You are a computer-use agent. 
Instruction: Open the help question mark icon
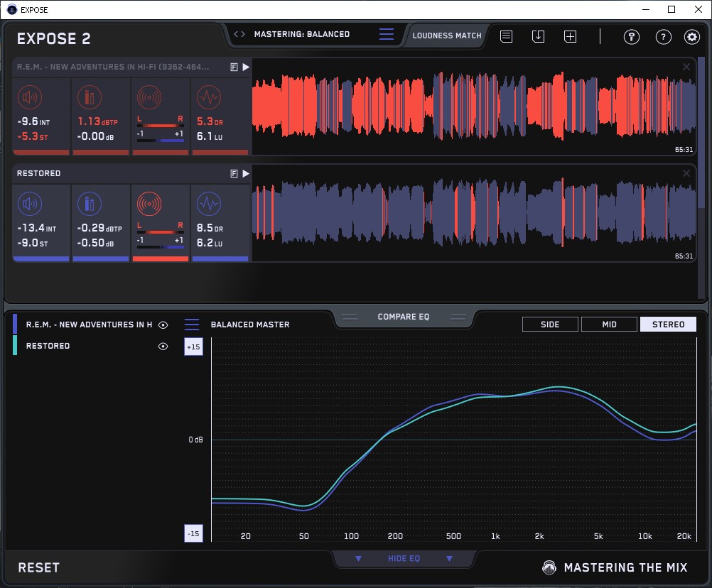click(663, 37)
